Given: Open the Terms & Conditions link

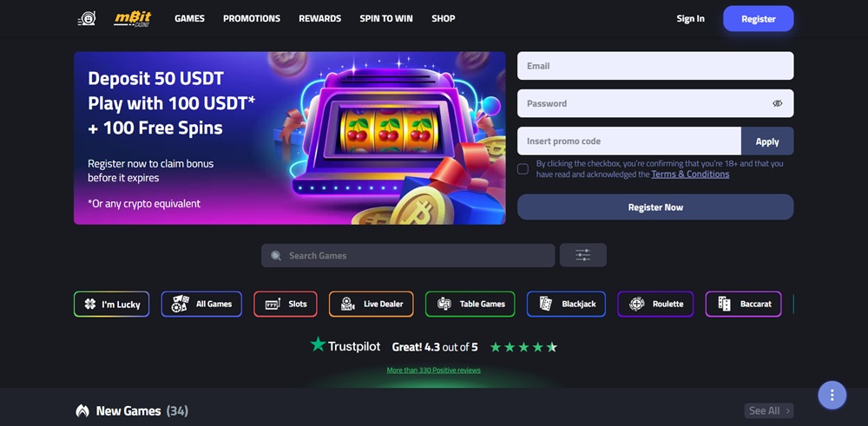Looking at the screenshot, I should [690, 174].
